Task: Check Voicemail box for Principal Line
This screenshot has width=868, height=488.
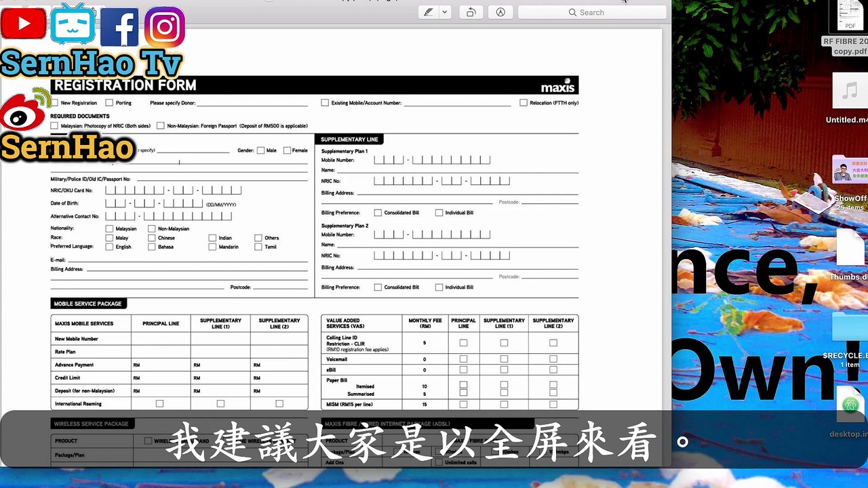Action: point(463,359)
